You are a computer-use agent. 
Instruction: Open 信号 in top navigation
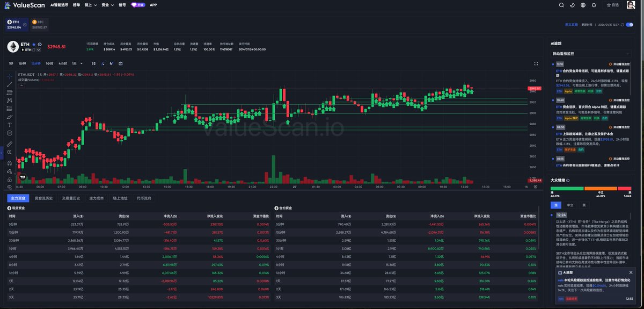(122, 5)
